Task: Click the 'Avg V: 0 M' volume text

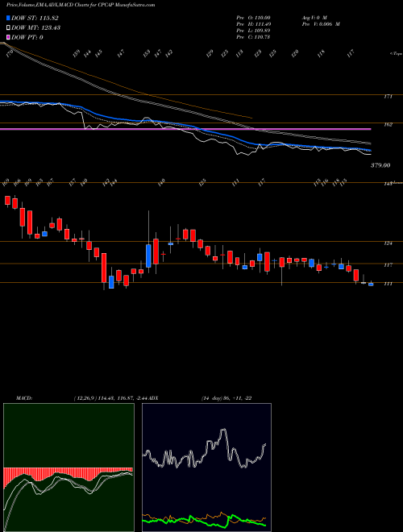Action: [x=314, y=18]
